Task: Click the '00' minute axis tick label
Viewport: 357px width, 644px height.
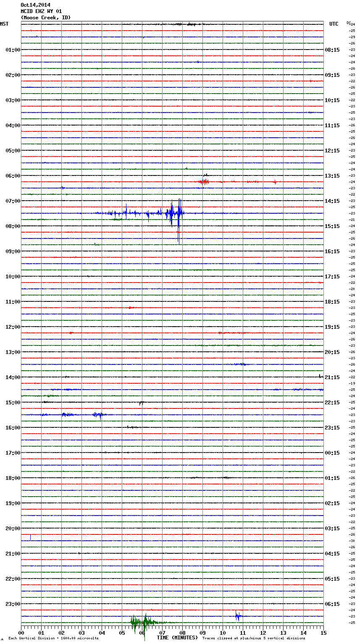Action: [x=21, y=633]
